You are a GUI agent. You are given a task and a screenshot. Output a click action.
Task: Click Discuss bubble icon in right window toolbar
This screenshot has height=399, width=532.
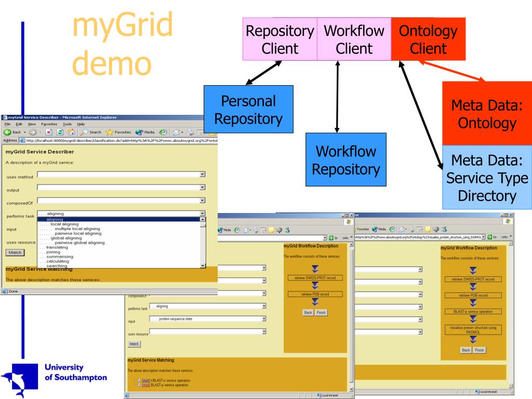436,229
